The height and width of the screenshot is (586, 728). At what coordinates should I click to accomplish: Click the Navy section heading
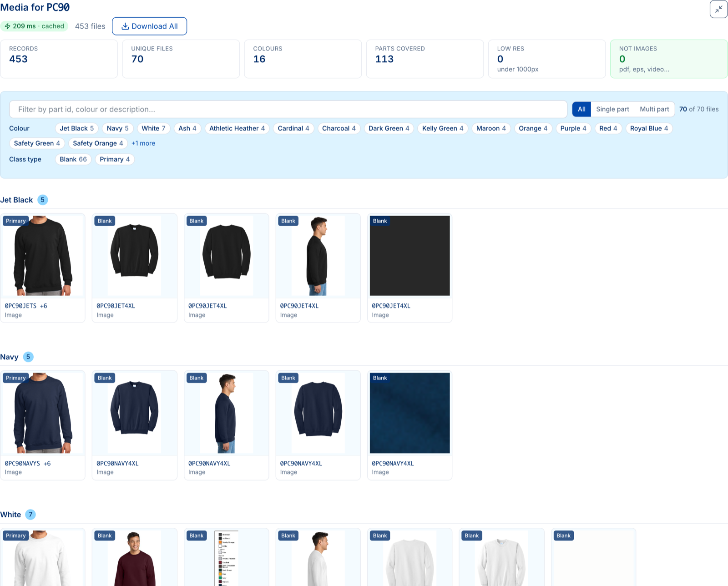[x=9, y=357]
